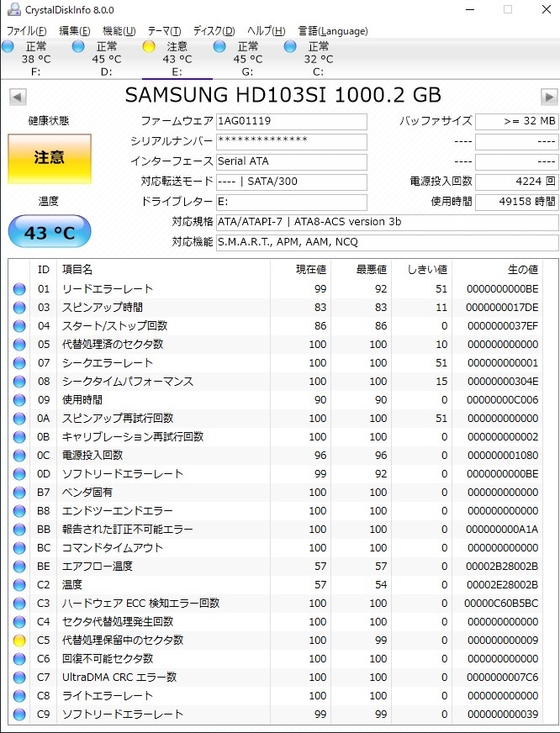Click yellow caution icon for attribute C5
Image resolution: width=560 pixels, height=733 pixels.
tap(19, 640)
